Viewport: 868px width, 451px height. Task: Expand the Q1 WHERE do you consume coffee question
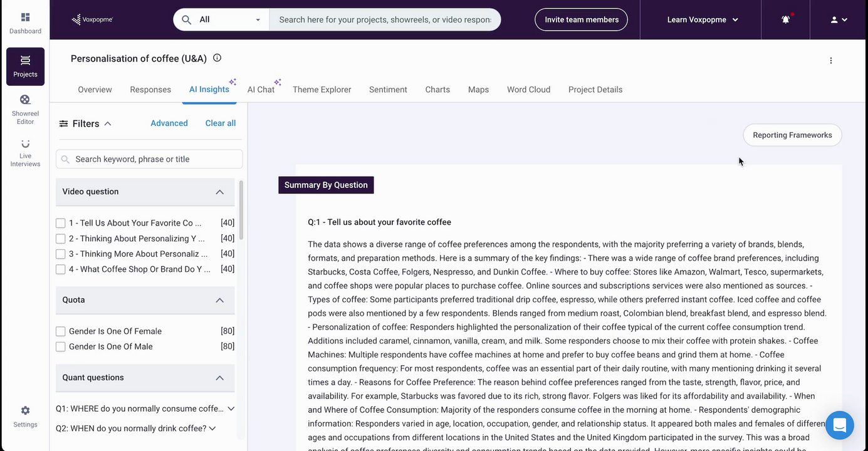click(x=231, y=408)
